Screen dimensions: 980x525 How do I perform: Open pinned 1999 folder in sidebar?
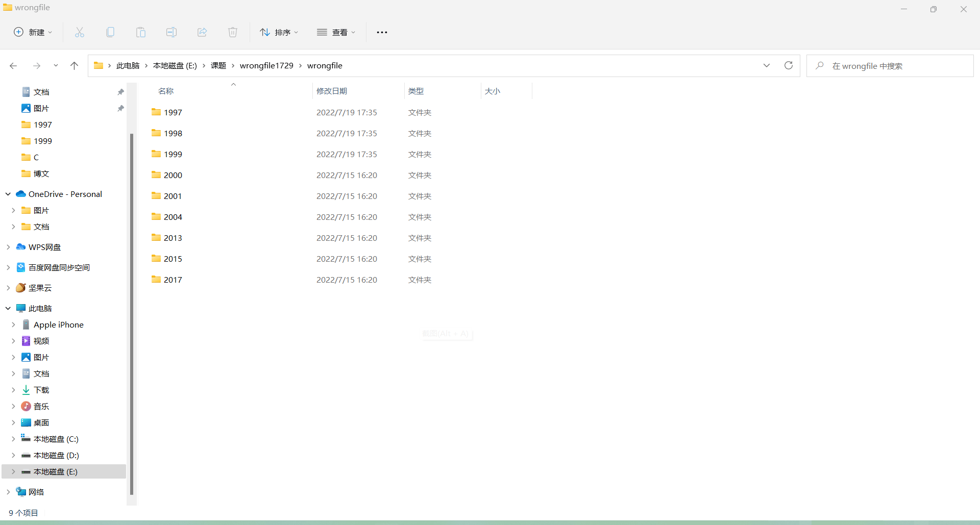tap(37, 141)
